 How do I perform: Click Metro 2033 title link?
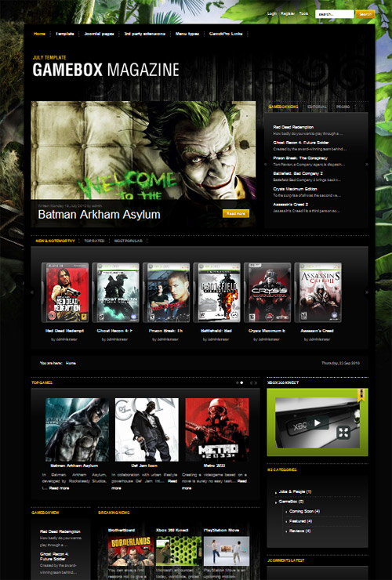pyautogui.click(x=214, y=466)
